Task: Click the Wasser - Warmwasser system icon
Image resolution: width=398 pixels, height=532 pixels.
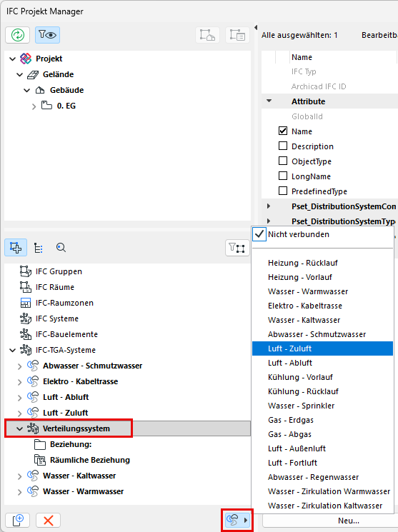Action: [33, 491]
